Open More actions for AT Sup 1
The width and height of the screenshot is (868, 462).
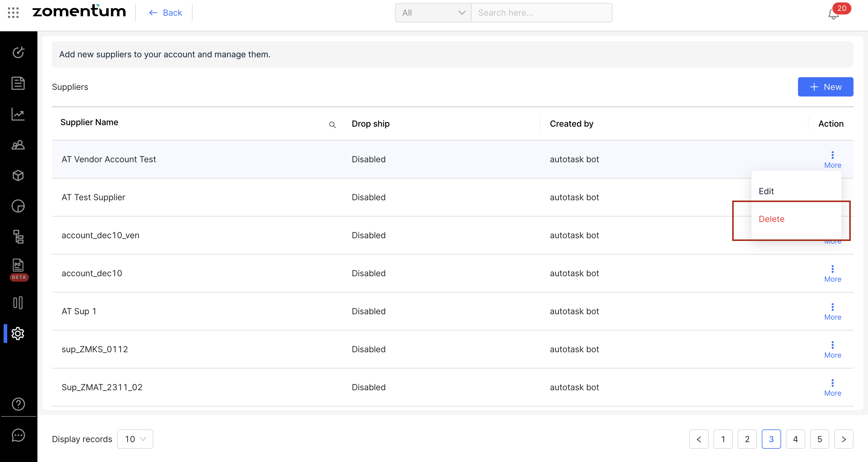(x=832, y=311)
